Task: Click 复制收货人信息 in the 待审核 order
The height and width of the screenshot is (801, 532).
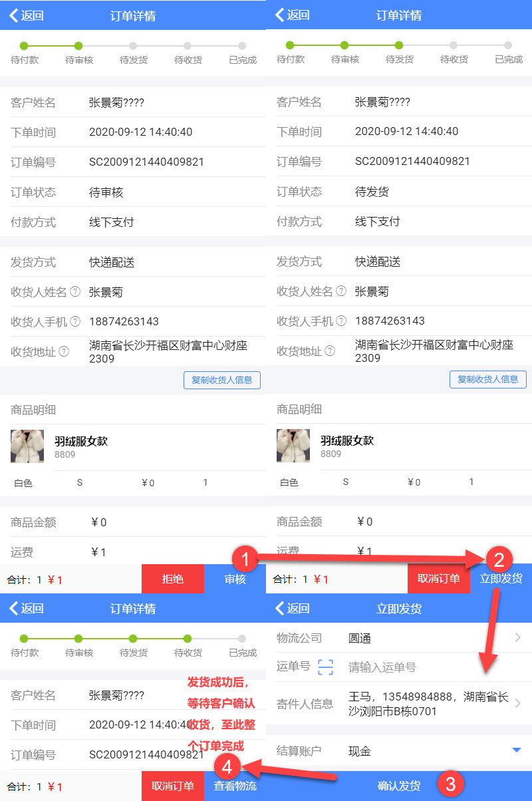Action: (222, 380)
